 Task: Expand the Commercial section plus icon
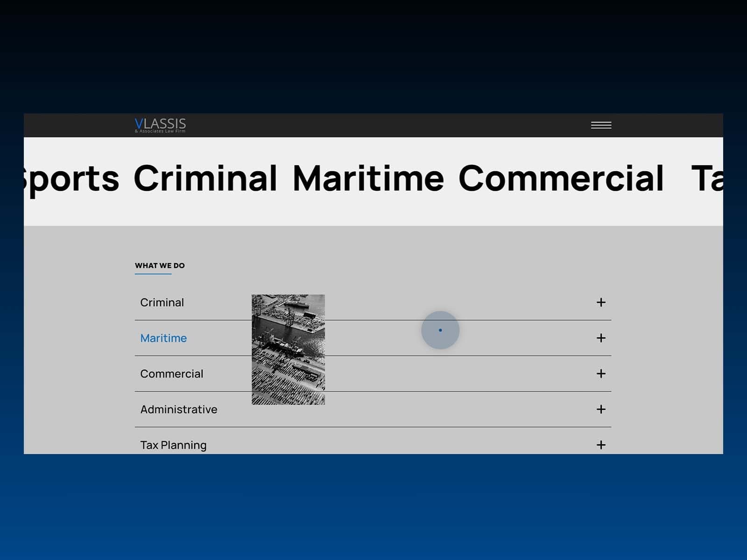point(601,374)
